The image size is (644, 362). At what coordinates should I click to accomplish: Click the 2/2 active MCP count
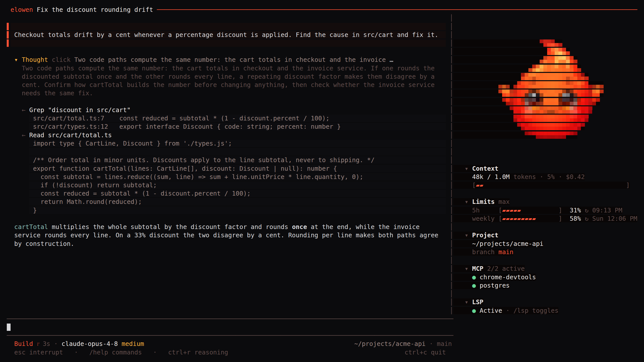tap(506, 269)
